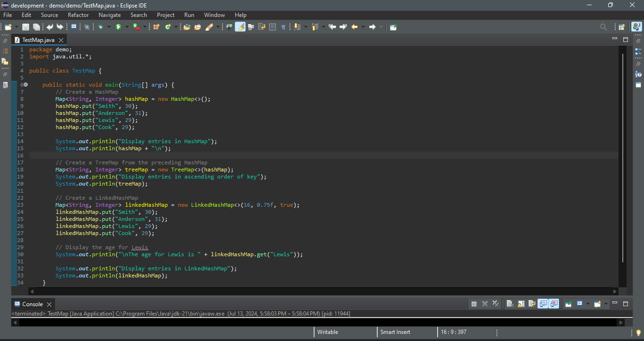The height and width of the screenshot is (341, 644).
Task: Toggle Scroll Lock in the Console toolbar
Action: point(521,304)
